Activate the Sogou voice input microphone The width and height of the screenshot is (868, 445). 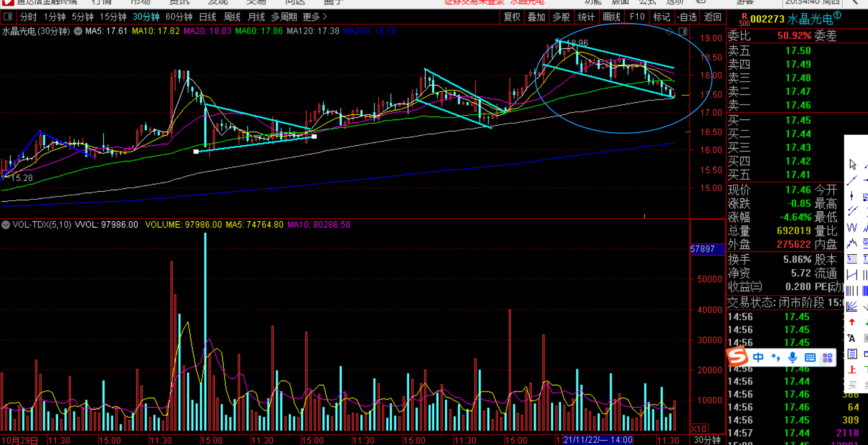(793, 358)
